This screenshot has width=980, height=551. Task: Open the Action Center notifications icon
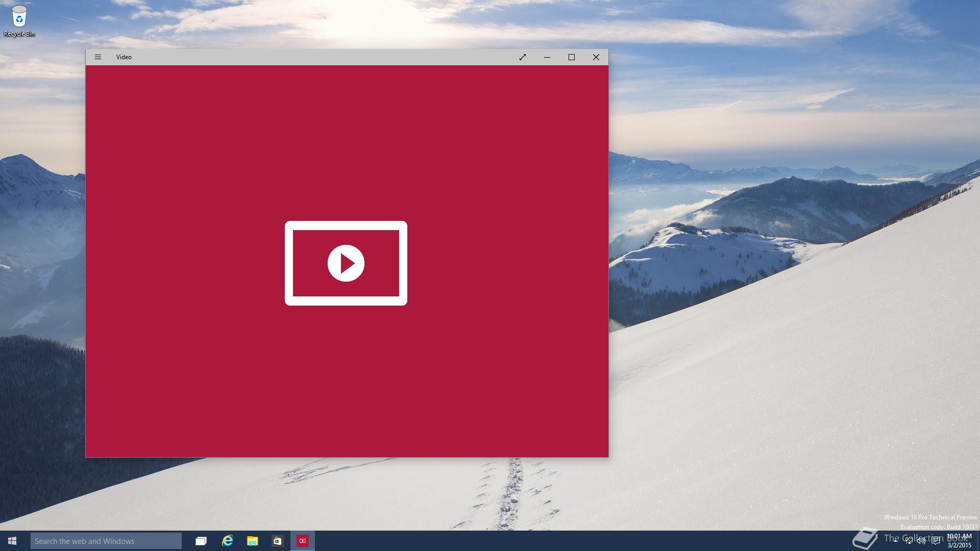point(935,541)
